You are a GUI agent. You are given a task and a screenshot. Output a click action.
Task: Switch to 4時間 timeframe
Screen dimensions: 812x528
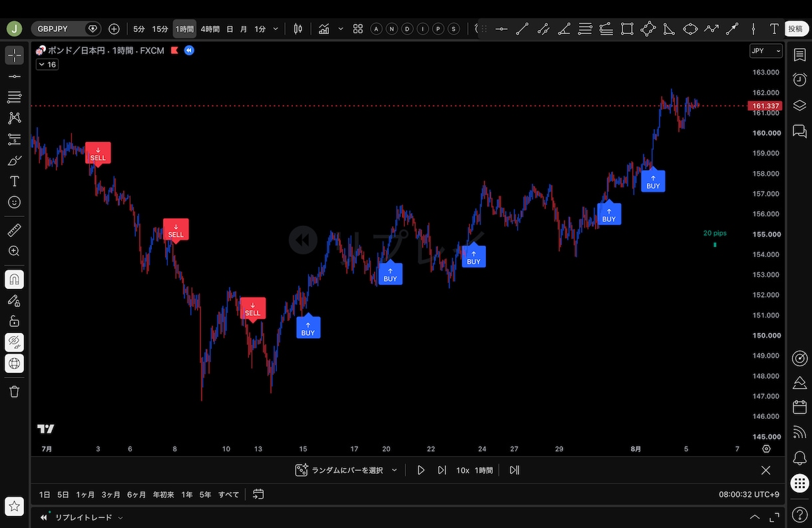210,29
